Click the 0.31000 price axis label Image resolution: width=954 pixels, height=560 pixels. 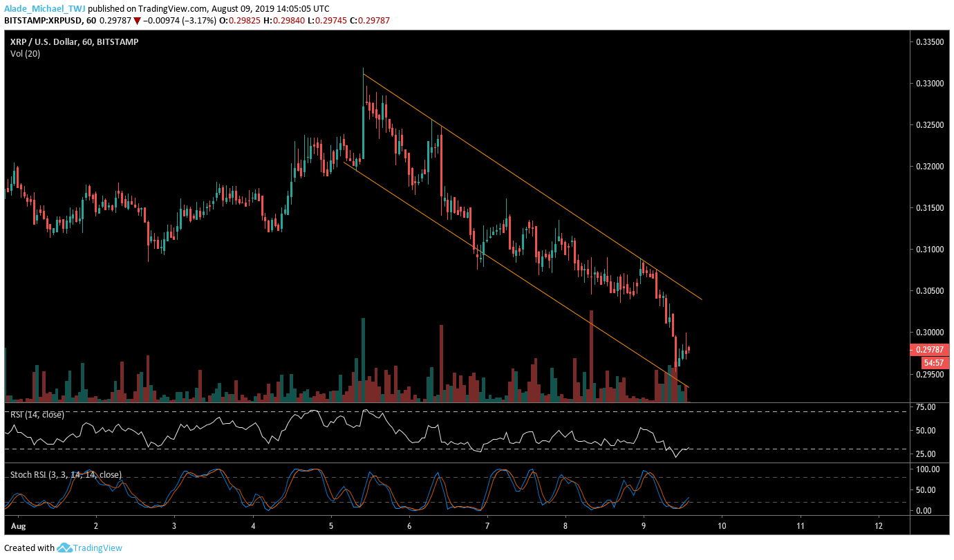pos(930,250)
